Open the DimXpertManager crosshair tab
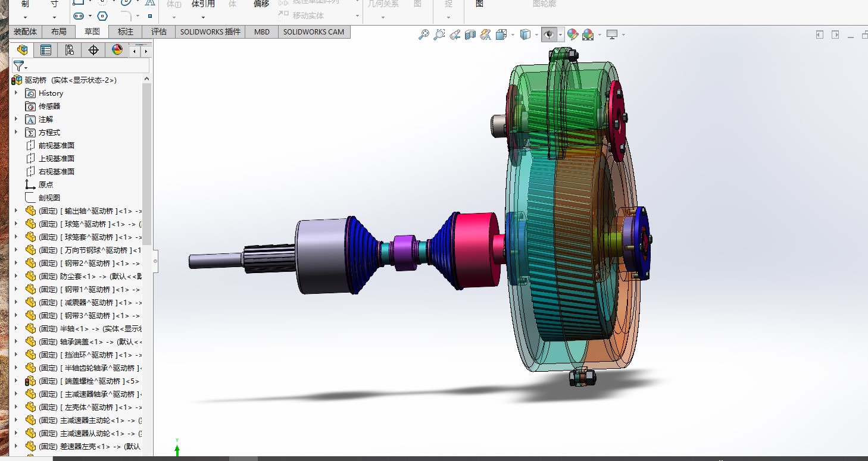Viewport: 868px width, 461px height. 93,50
